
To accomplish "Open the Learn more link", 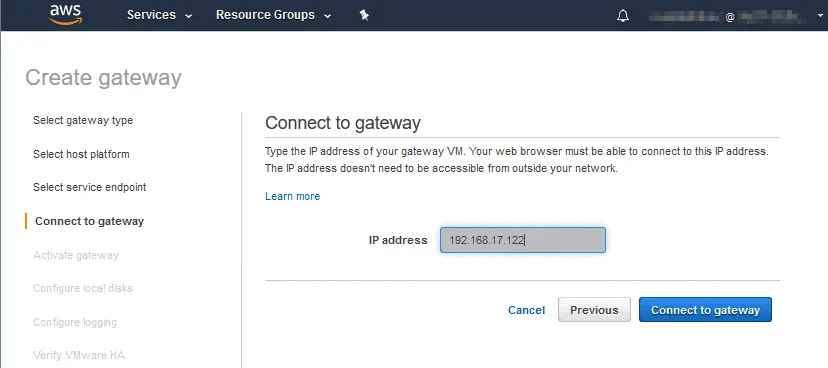I will click(x=293, y=196).
